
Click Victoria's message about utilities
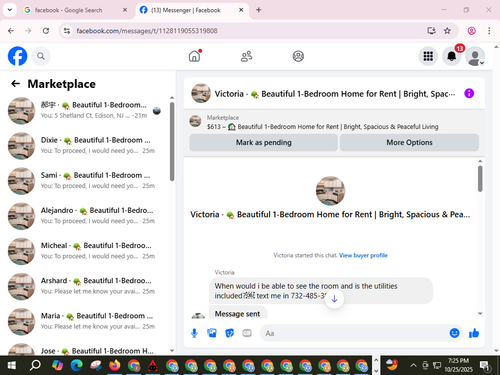pyautogui.click(x=321, y=291)
